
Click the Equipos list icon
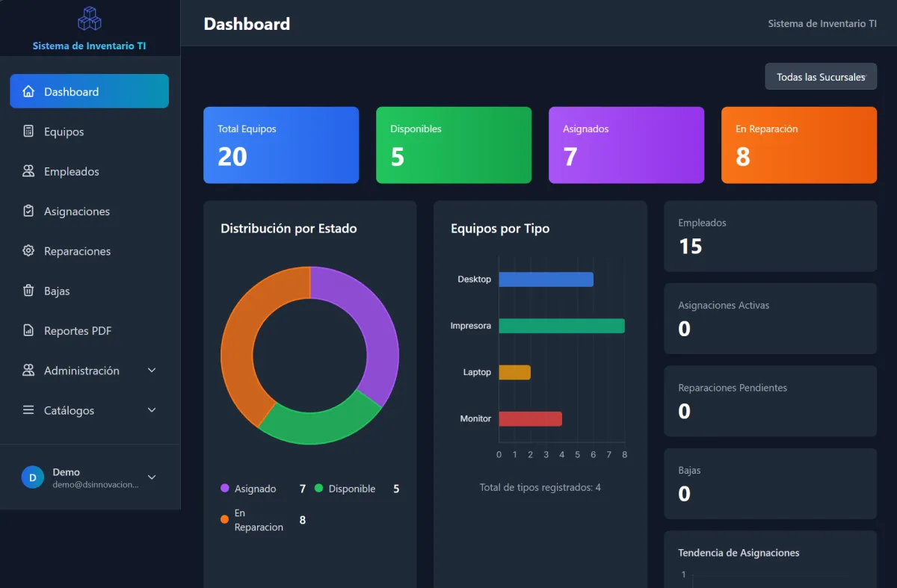28,131
